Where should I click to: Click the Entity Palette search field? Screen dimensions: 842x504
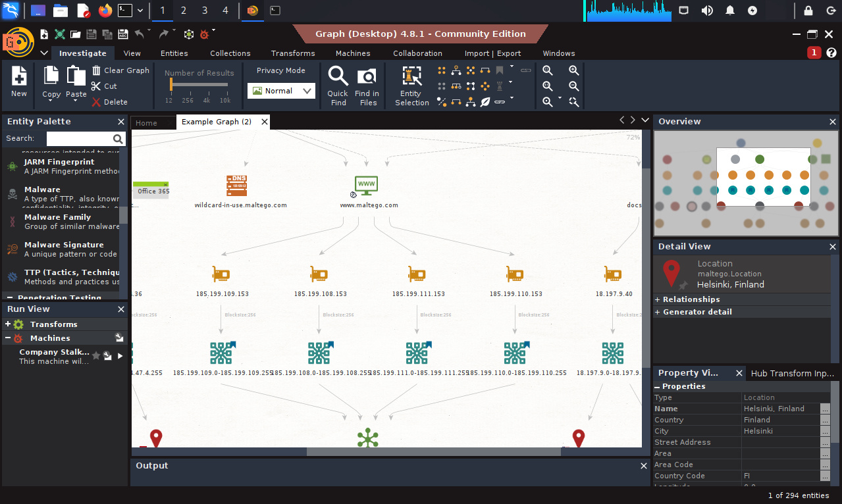pos(79,139)
